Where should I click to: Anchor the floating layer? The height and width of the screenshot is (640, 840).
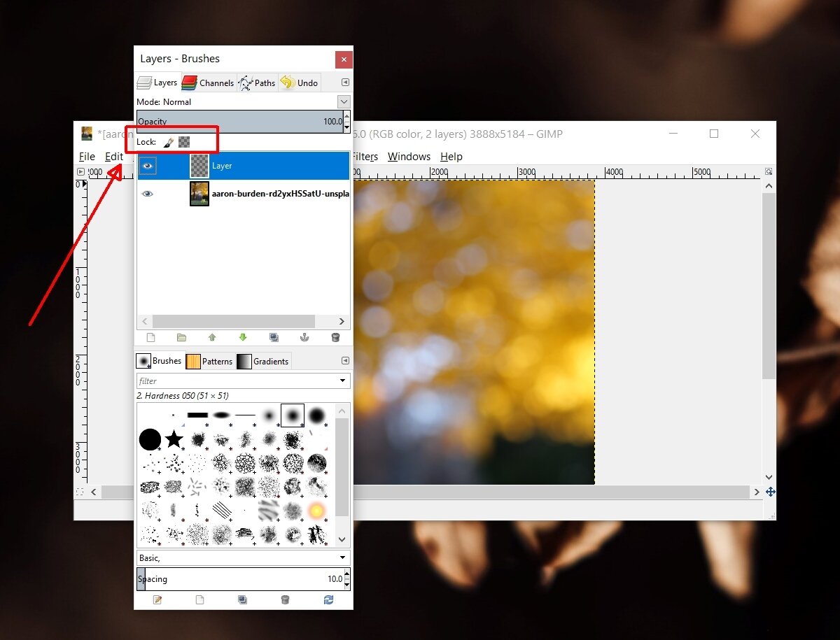pos(304,337)
